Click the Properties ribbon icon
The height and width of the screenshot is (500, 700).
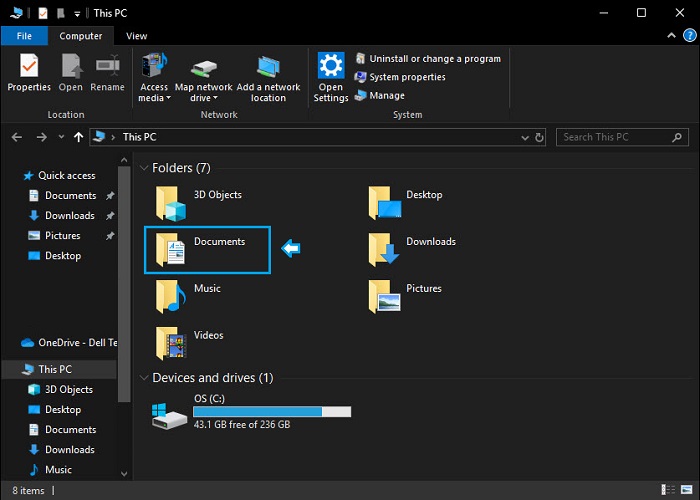29,68
